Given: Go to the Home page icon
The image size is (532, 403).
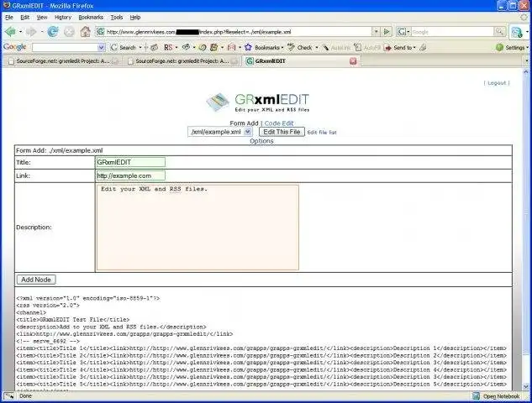Looking at the screenshot, I should (85, 32).
